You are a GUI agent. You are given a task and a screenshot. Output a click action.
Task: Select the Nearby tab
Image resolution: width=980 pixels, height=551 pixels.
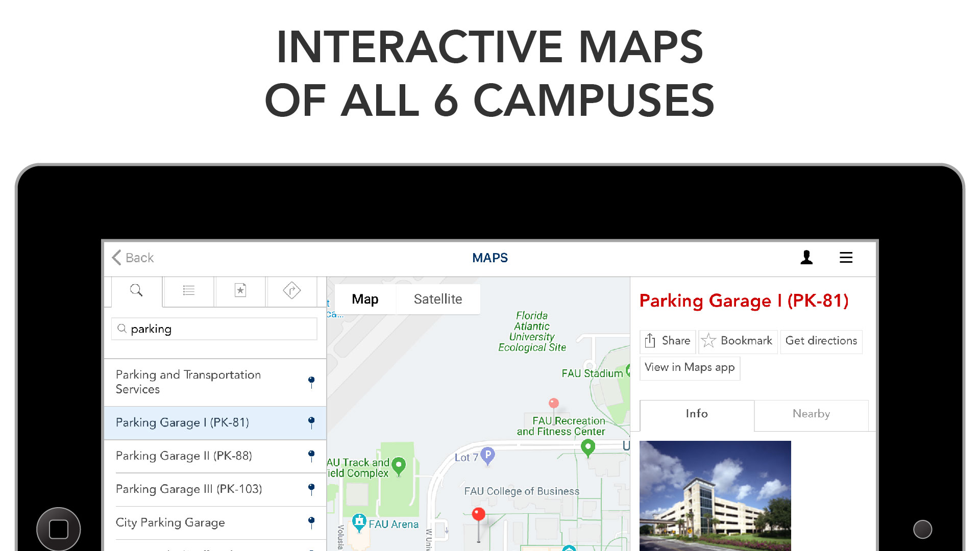click(811, 414)
